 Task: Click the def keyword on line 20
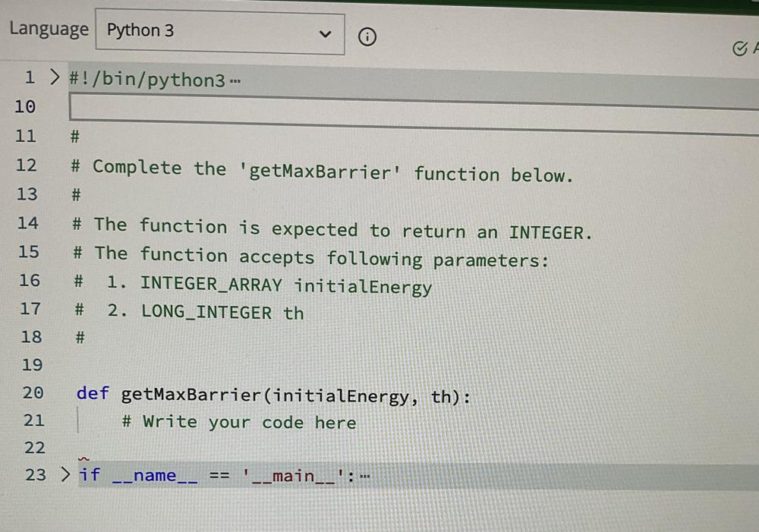[93, 393]
